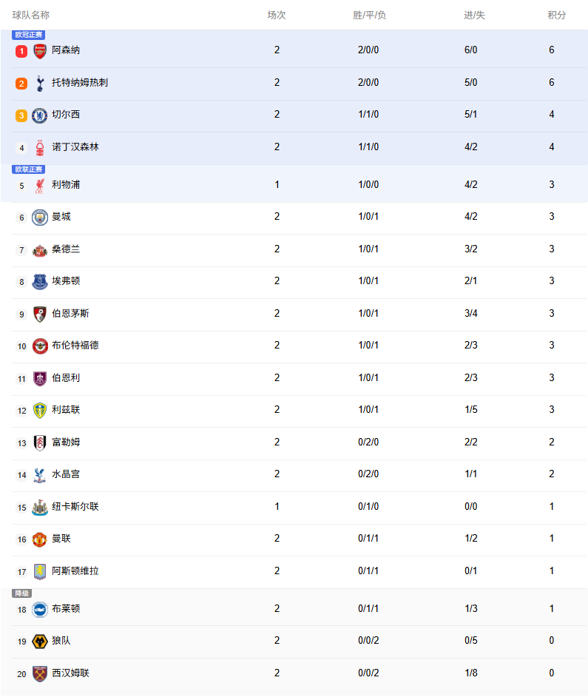The image size is (588, 700).
Task: Click the 胜/平/负 column header
Action: pos(369,16)
